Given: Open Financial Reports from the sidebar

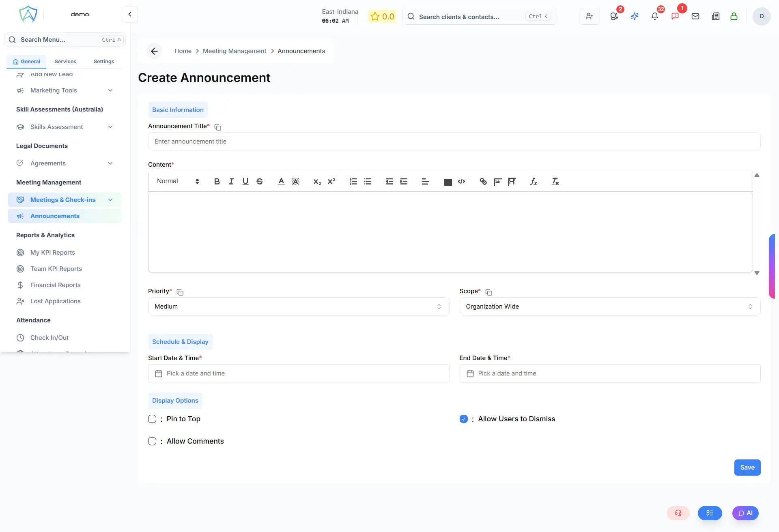Looking at the screenshot, I should coord(55,285).
